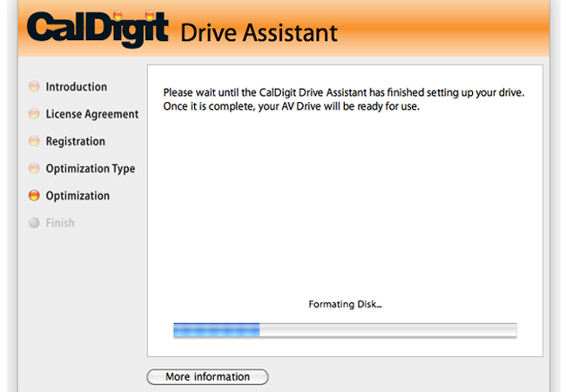Select the greyed-out Finish step label
566x392 pixels.
click(60, 223)
